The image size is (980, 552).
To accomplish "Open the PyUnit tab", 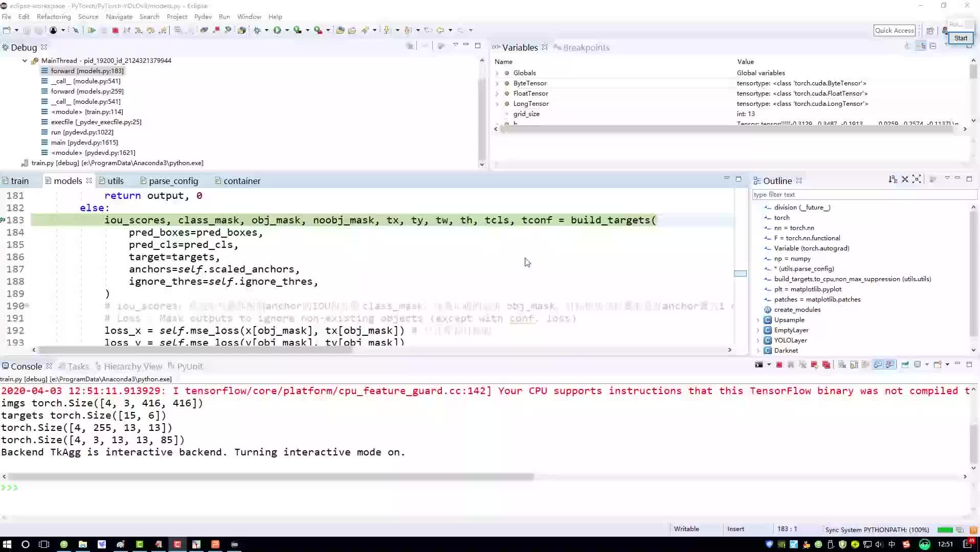I will click(x=185, y=366).
